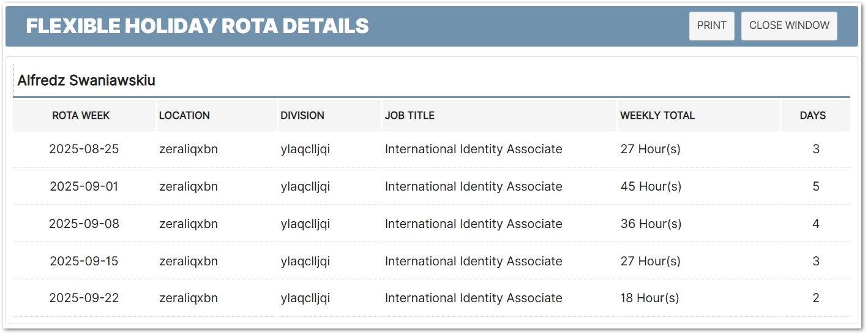The width and height of the screenshot is (868, 334).
Task: Select the days value 5 cell
Action: (815, 186)
